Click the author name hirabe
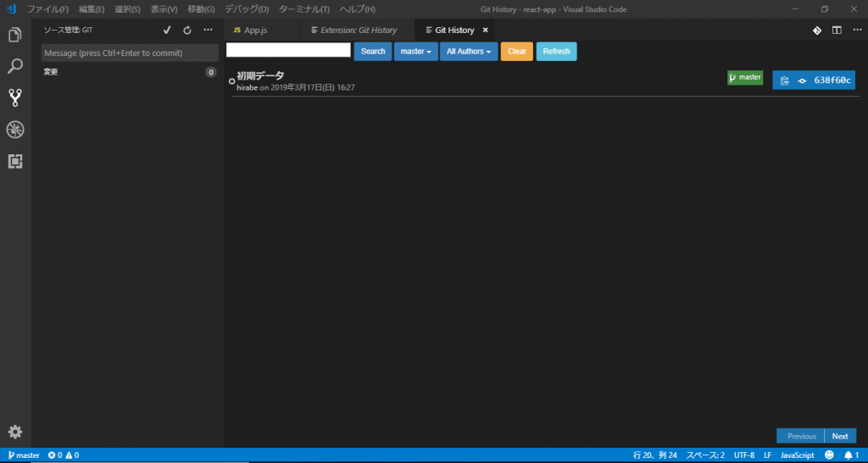 point(247,87)
